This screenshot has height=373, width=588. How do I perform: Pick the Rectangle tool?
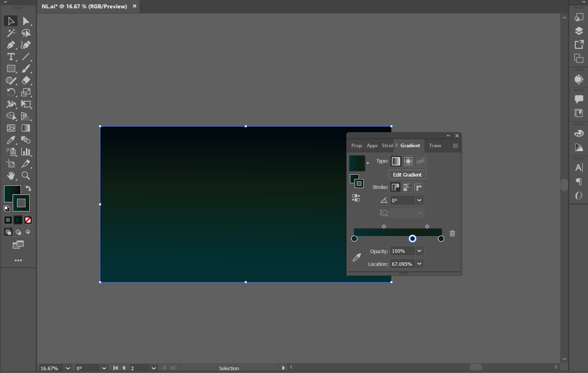pos(11,69)
